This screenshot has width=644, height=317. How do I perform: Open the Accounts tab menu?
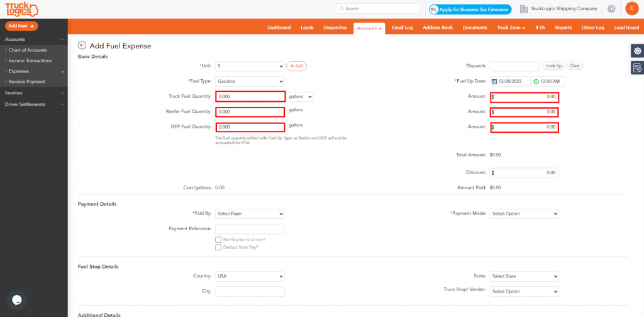pos(369,28)
